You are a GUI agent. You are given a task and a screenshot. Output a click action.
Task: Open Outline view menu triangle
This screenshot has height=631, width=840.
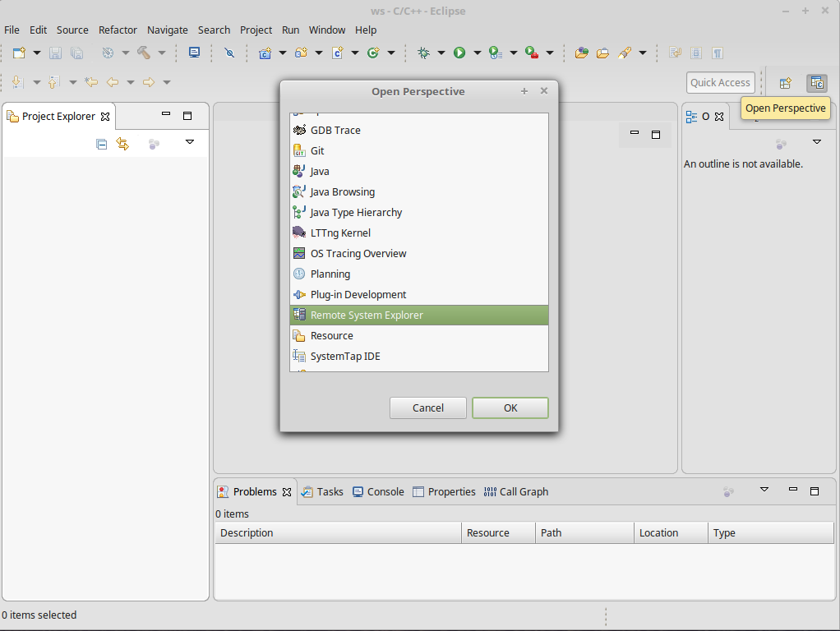point(816,142)
